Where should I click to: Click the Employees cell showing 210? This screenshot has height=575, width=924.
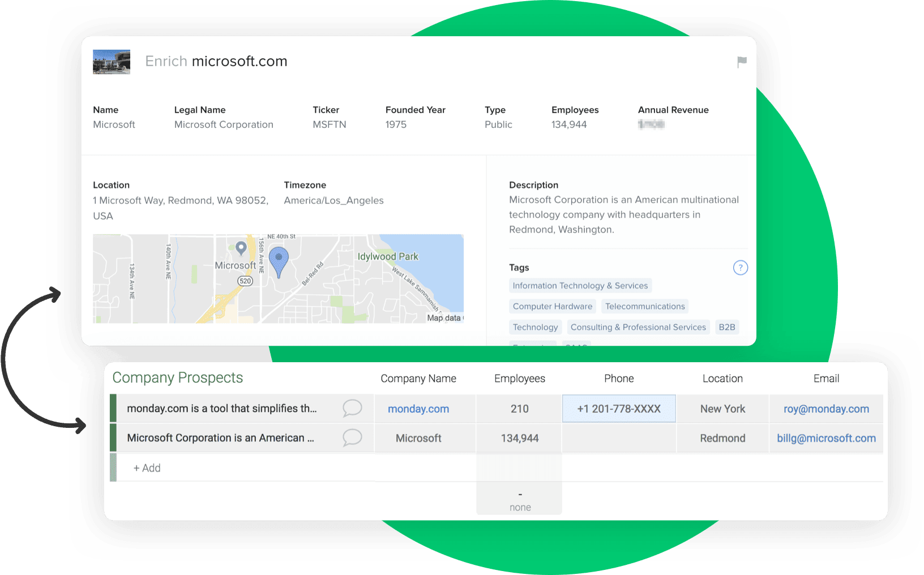click(x=519, y=409)
